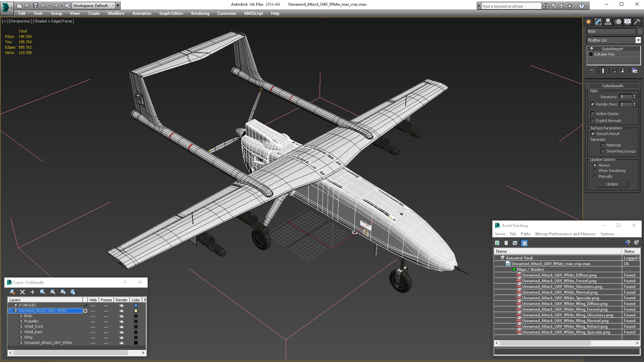The image size is (644, 362).
Task: Open the Create command panel tab
Action: pyautogui.click(x=589, y=22)
